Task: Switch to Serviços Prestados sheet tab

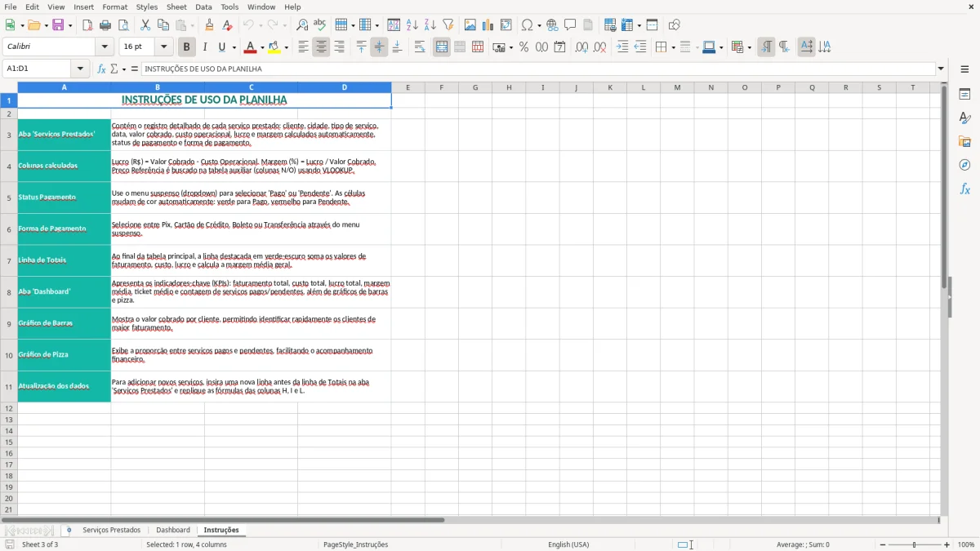Action: [x=111, y=531]
